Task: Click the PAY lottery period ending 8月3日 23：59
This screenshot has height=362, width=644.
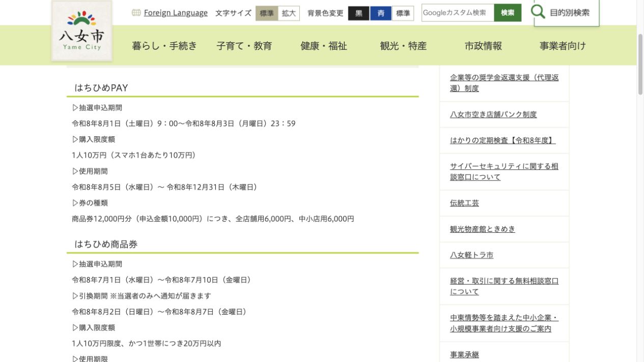Action: coord(184,124)
